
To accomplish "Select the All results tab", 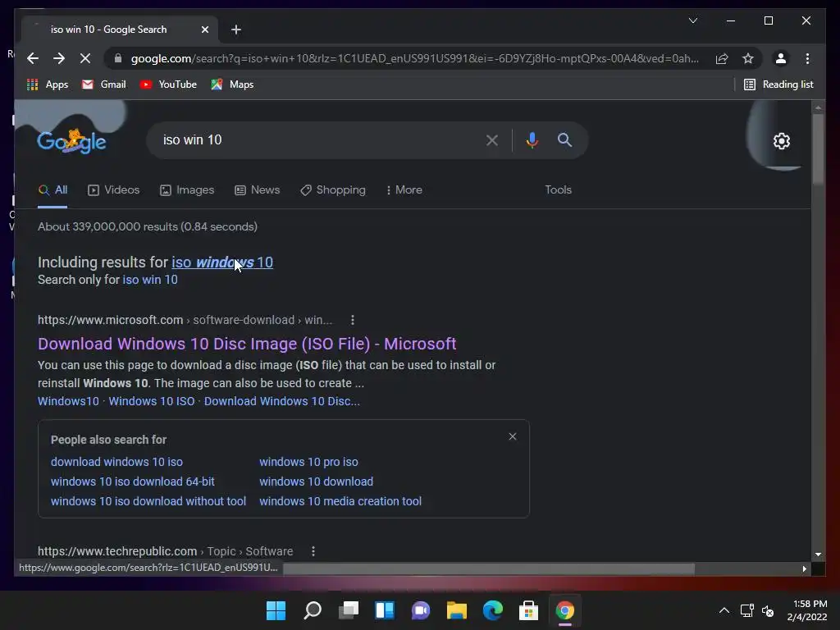I will pyautogui.click(x=53, y=190).
